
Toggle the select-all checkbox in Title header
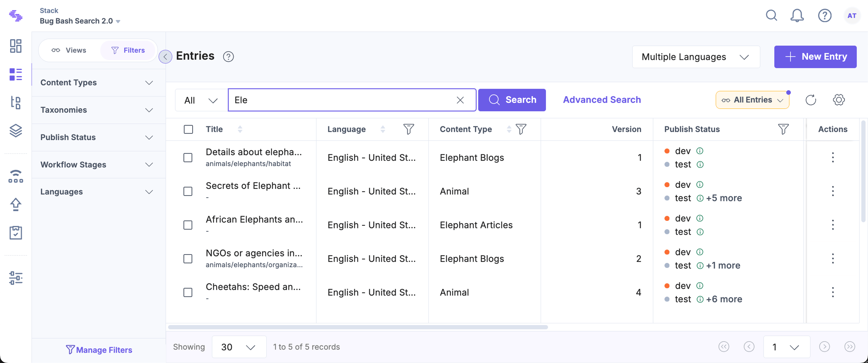coord(188,129)
